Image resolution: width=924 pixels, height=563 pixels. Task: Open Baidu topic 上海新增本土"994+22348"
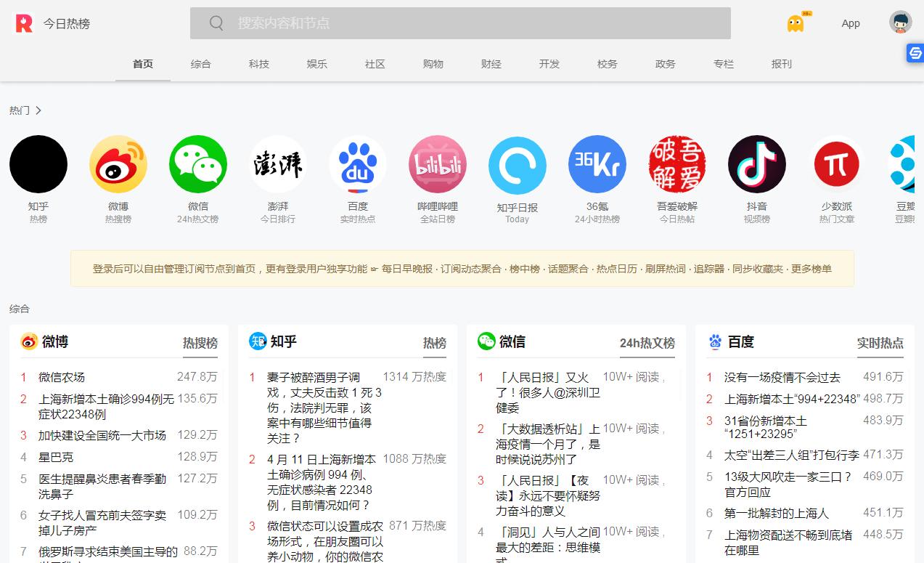792,399
